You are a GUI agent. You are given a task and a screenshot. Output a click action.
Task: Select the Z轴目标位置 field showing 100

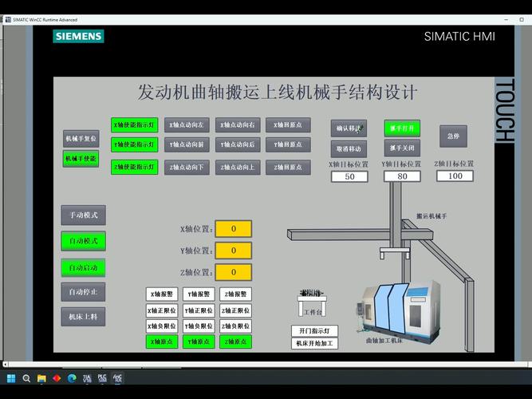point(455,176)
